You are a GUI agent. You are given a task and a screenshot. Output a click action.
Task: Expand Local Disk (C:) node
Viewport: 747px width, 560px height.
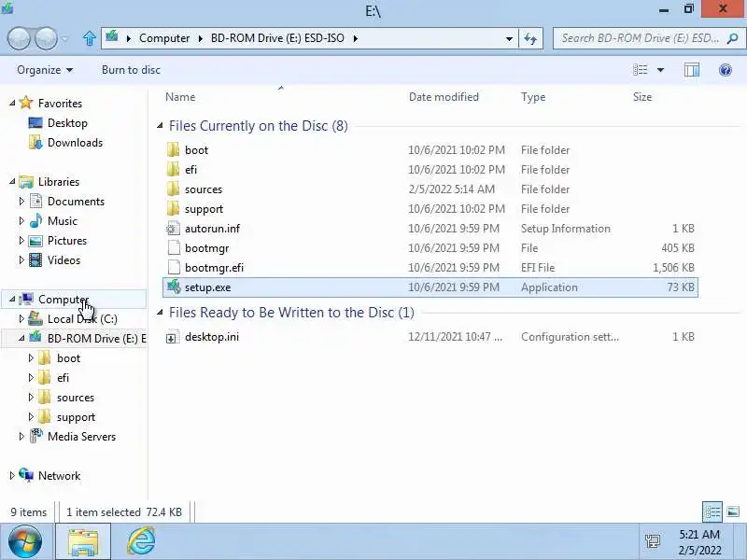21,319
